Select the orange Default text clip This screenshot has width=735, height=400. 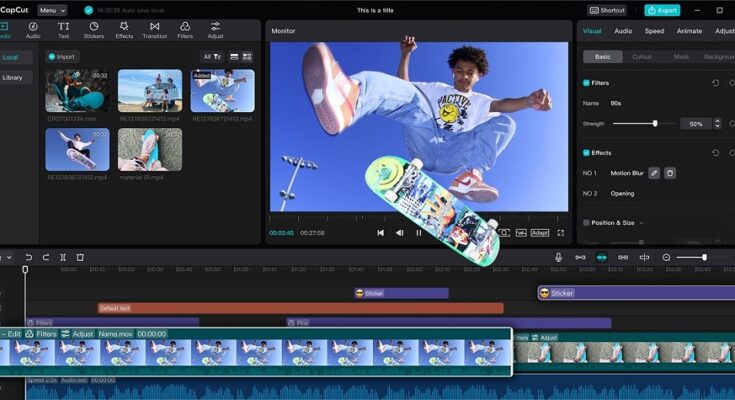(x=300, y=308)
